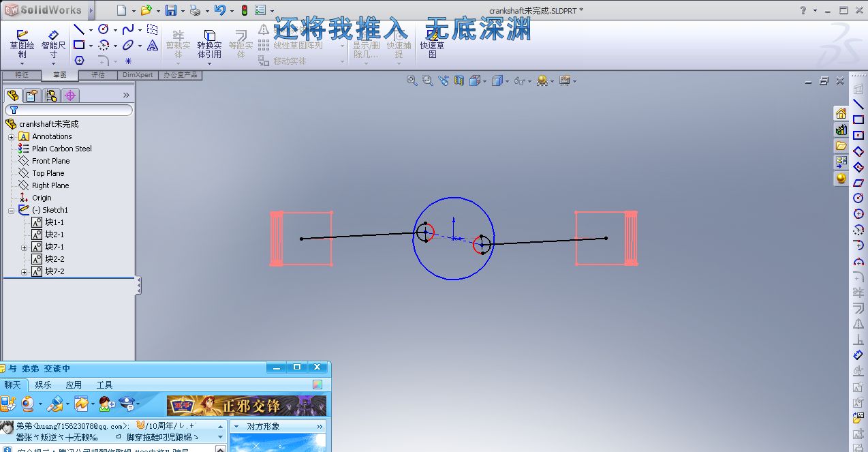Select block 块1-1 in the tree
The image size is (868, 452).
coord(55,222)
